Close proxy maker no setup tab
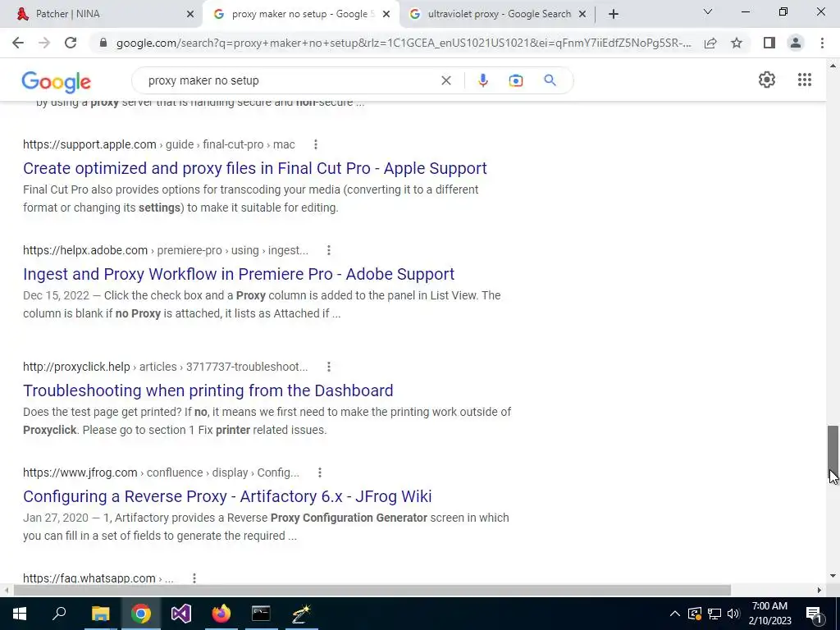 click(x=386, y=15)
